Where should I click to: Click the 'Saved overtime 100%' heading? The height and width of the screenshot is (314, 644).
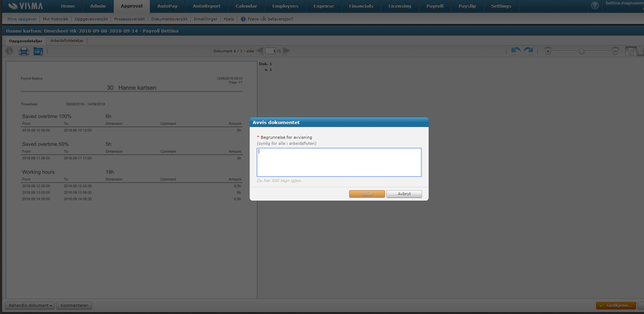pos(46,116)
